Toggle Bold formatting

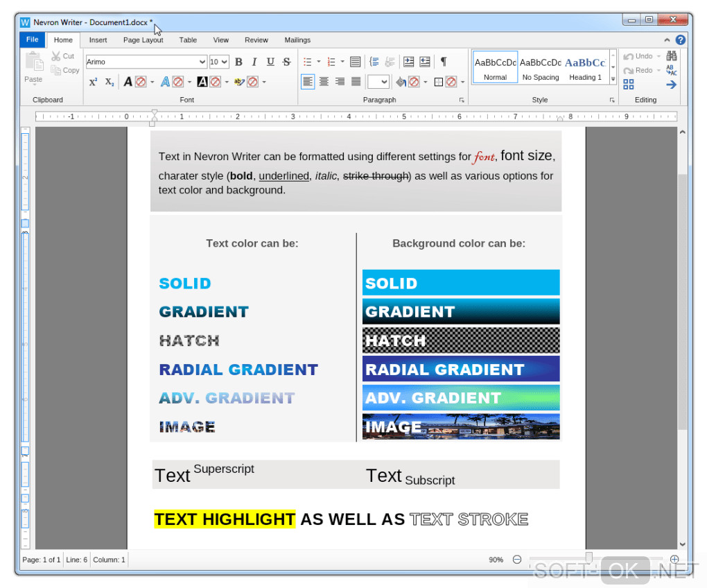[239, 62]
